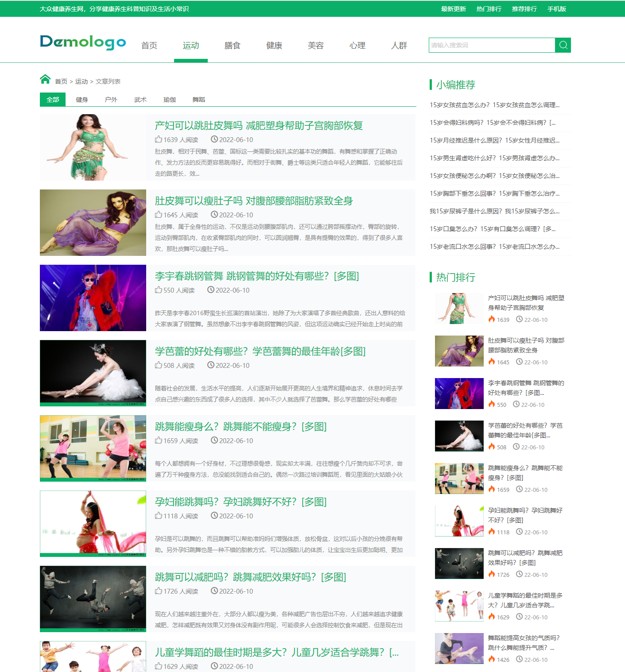Open article 李宇春跳钢管舞 title
The height and width of the screenshot is (672, 625).
257,276
